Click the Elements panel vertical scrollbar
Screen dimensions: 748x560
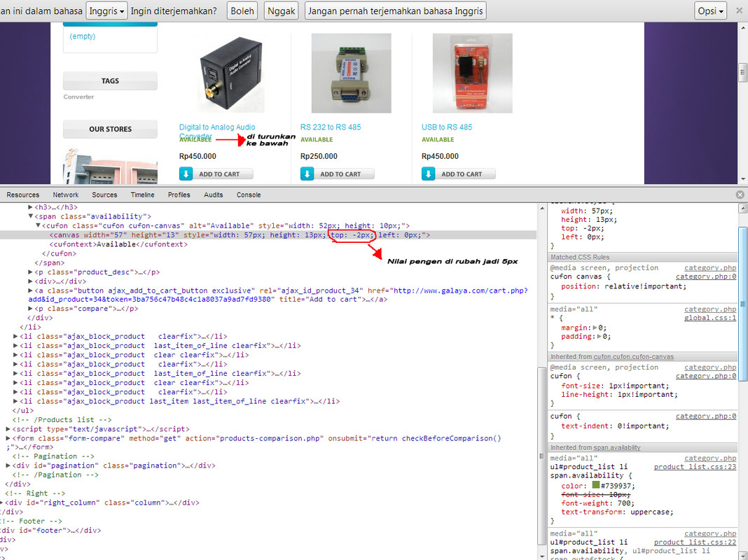541,455
